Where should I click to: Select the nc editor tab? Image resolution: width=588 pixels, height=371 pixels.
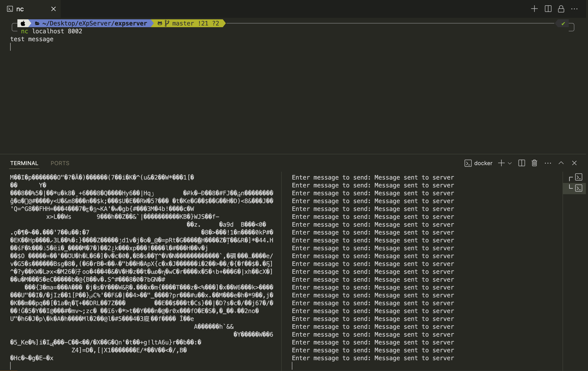(30, 9)
